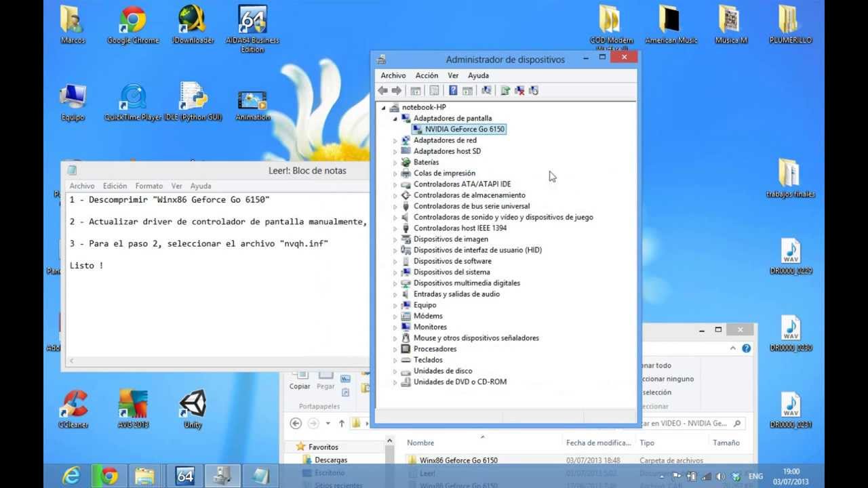This screenshot has width=868, height=488.
Task: Click AIDA64 icon in the taskbar
Action: tap(185, 476)
